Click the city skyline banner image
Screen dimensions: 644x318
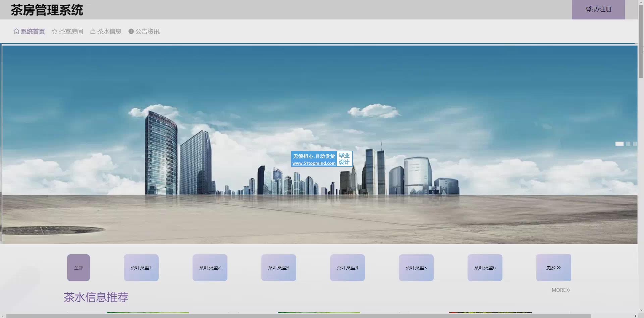(320, 145)
